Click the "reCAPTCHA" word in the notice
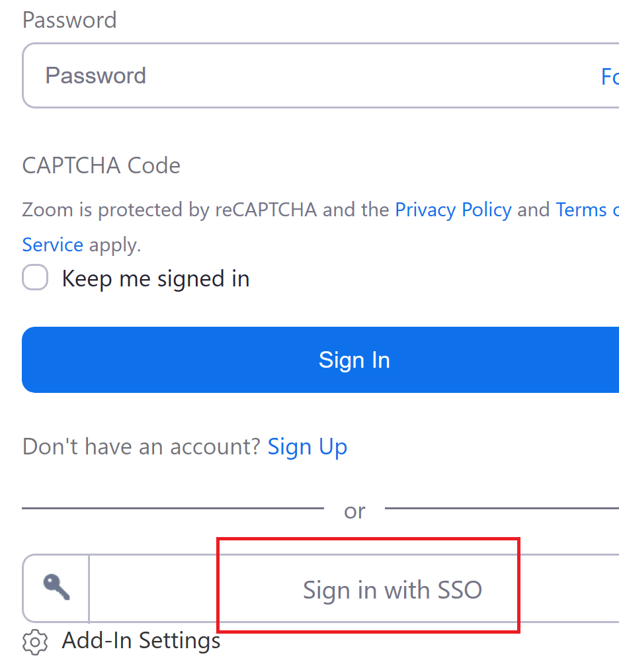Image resolution: width=619 pixels, height=672 pixels. [x=266, y=210]
